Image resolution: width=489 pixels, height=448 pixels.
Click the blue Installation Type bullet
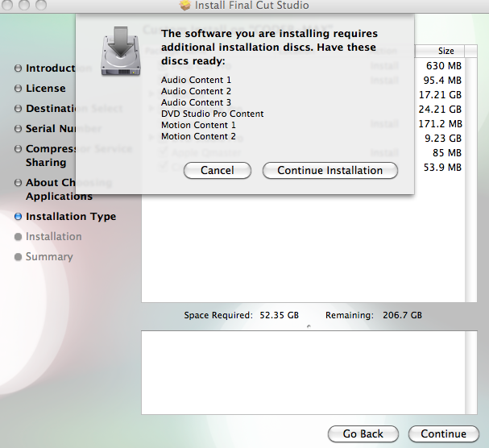18,217
